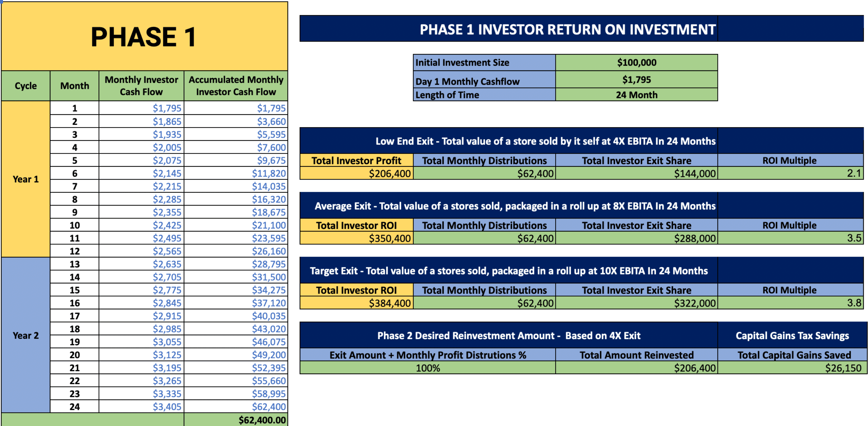
Task: Select the 100% reinvestment percentage cell
Action: point(427,368)
